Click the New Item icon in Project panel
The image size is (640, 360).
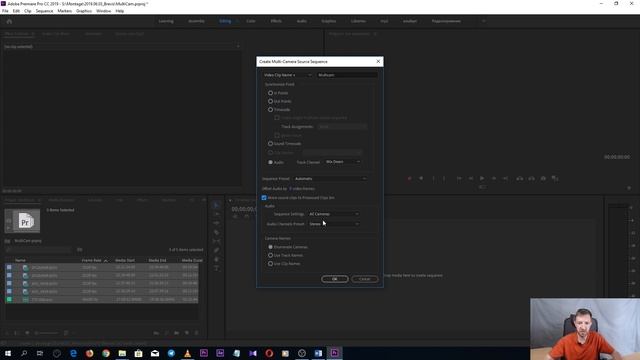187,333
